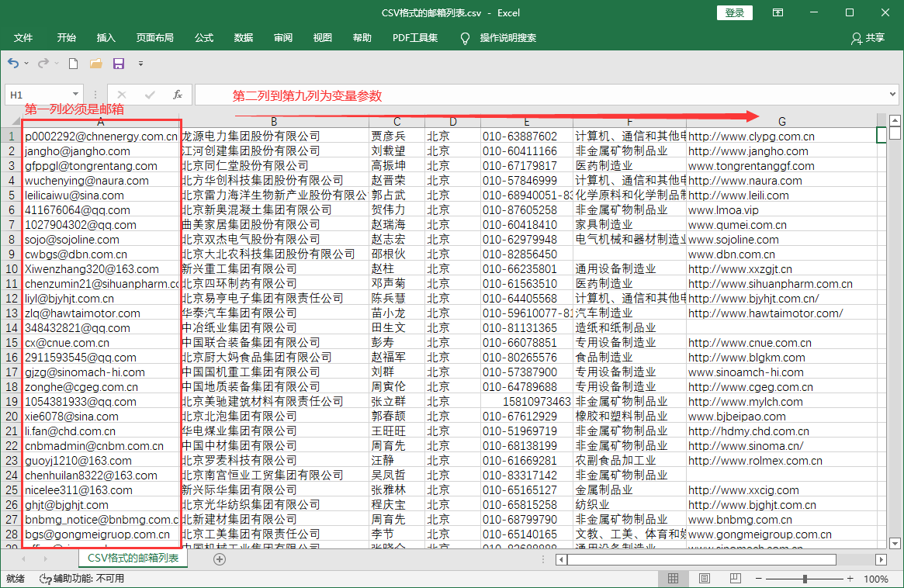Click the Open folder icon
This screenshot has width=904, height=588.
click(x=95, y=64)
